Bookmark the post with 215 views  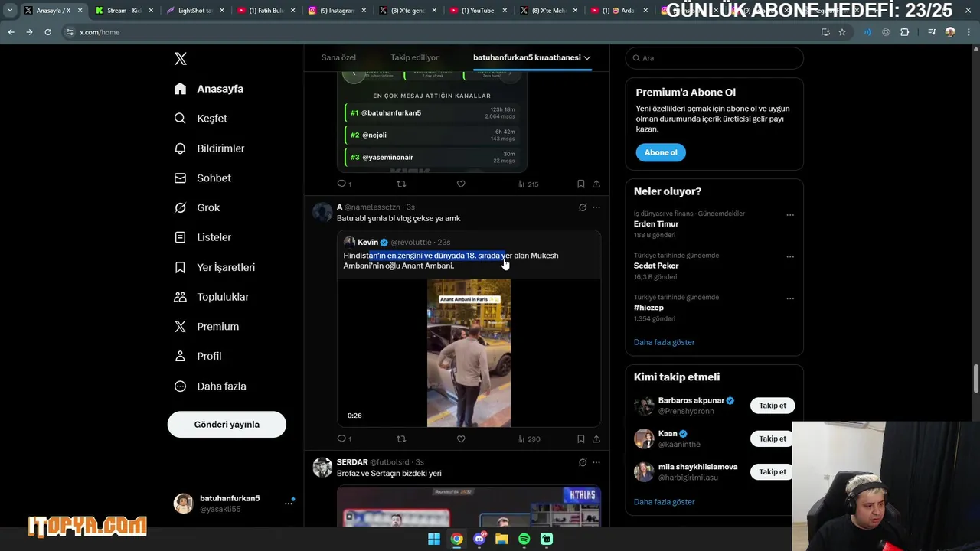581,184
